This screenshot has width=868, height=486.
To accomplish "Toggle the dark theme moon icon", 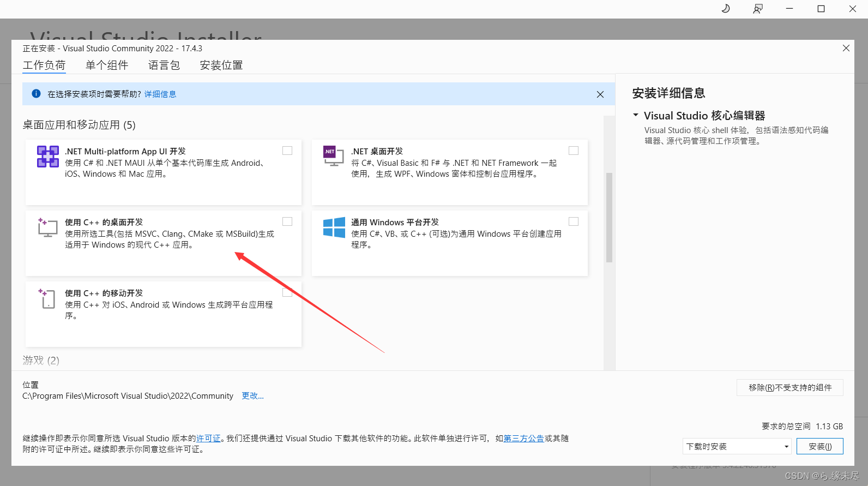I will tap(726, 9).
